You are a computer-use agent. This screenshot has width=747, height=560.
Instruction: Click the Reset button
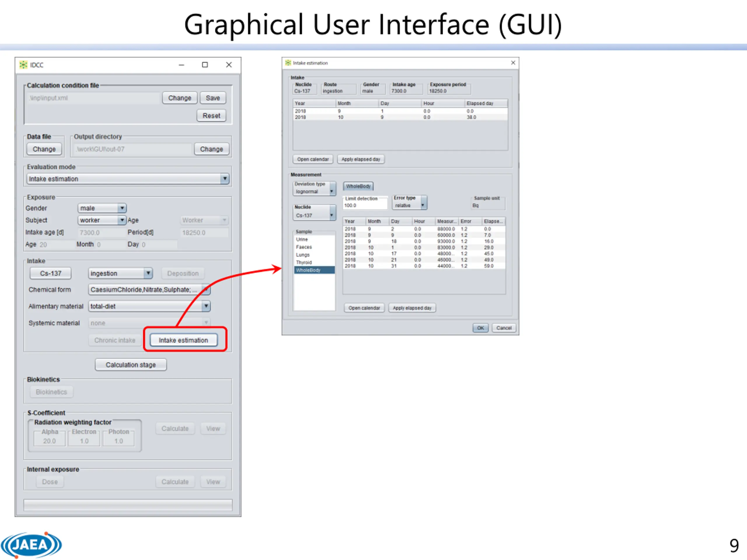pyautogui.click(x=211, y=116)
